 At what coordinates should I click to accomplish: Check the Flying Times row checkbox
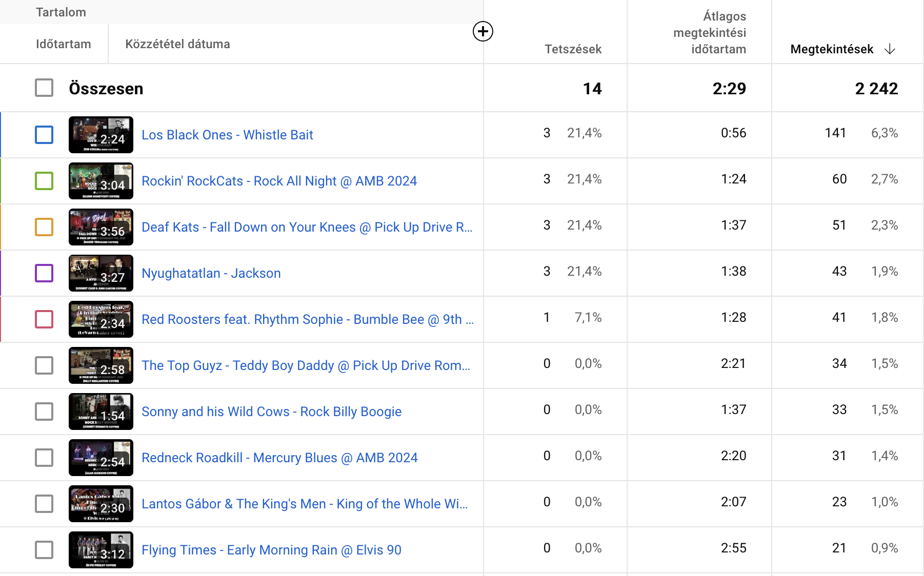[x=44, y=550]
